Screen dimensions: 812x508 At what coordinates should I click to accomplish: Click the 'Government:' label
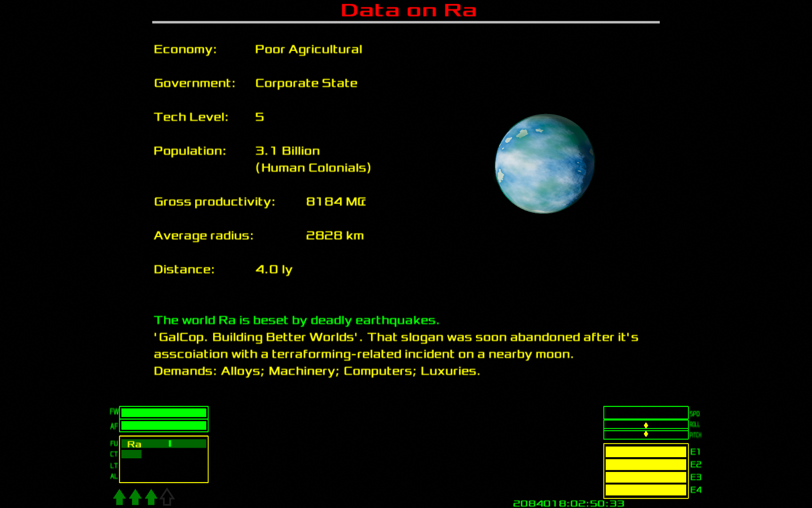(x=195, y=83)
